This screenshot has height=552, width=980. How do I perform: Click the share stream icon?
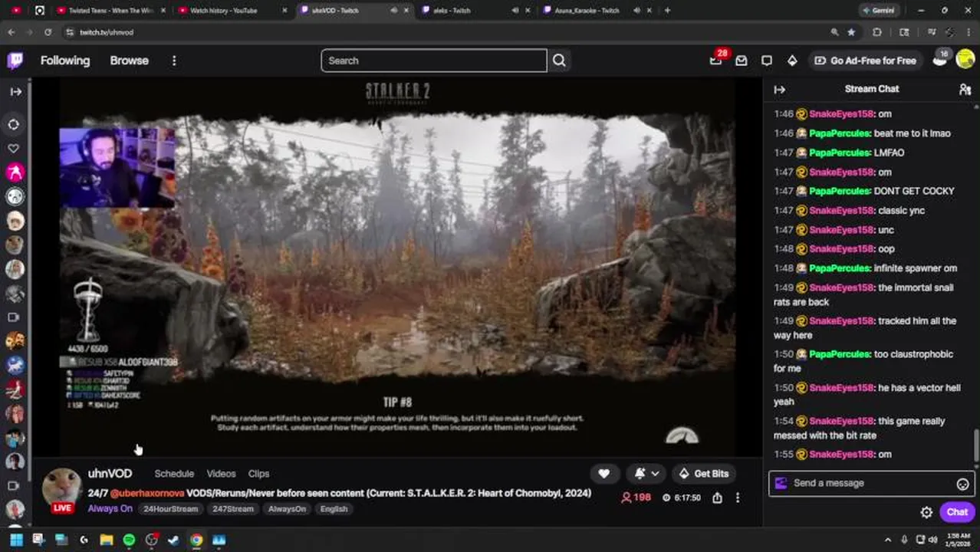tap(717, 498)
